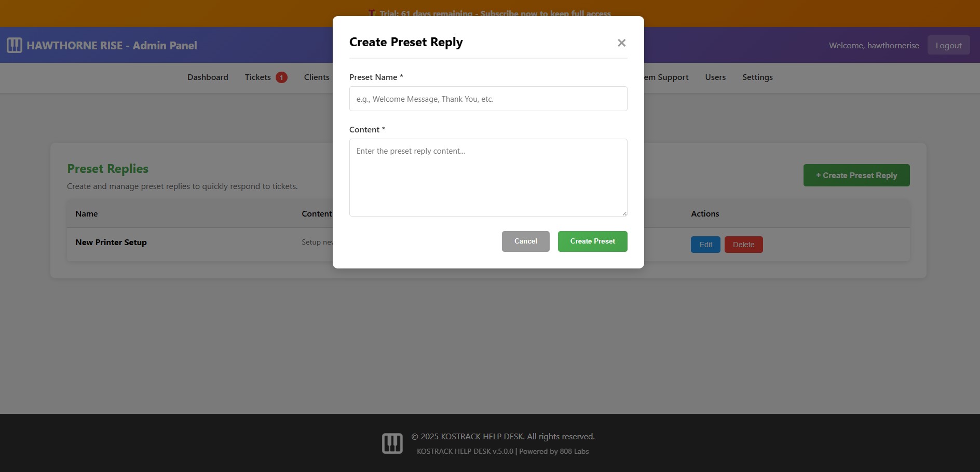
Task: Go to the Tickets tab
Action: 257,77
